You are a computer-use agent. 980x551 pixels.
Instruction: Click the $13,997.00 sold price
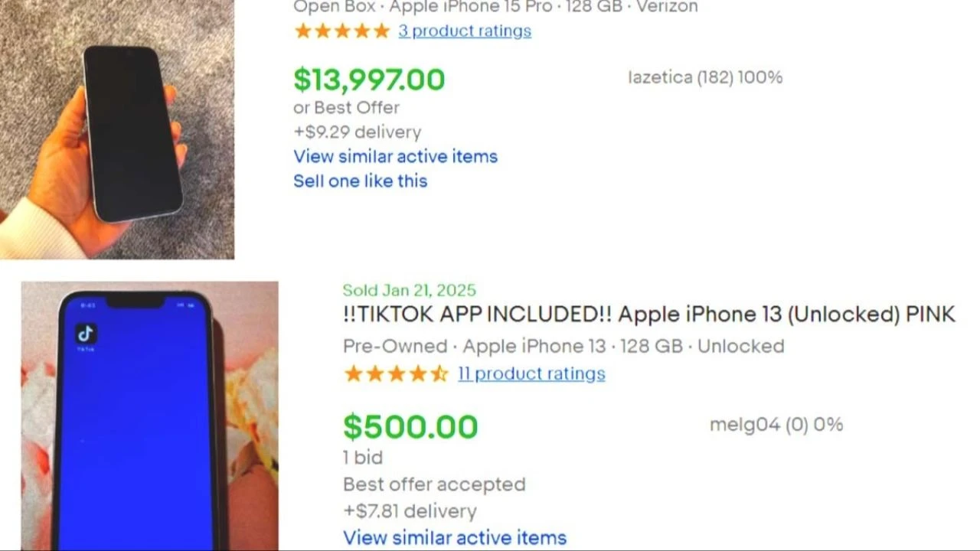tap(369, 80)
